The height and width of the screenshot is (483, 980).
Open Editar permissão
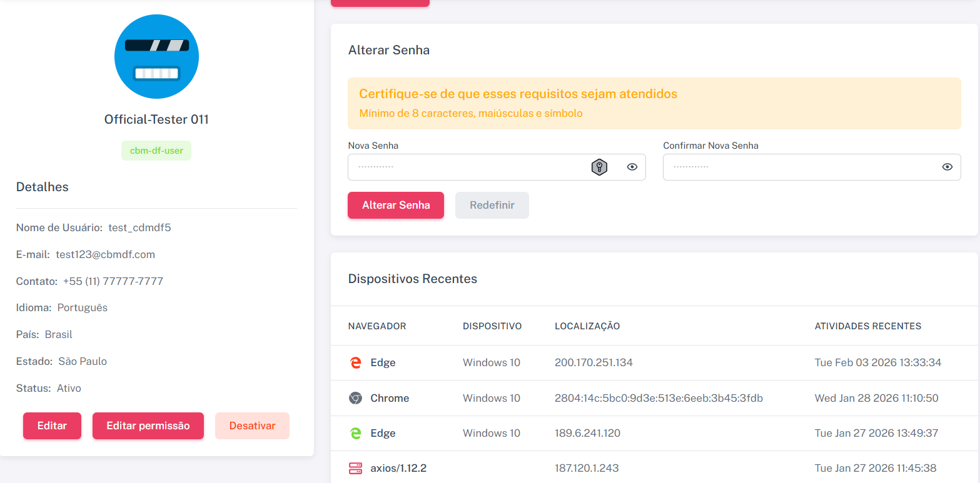148,426
